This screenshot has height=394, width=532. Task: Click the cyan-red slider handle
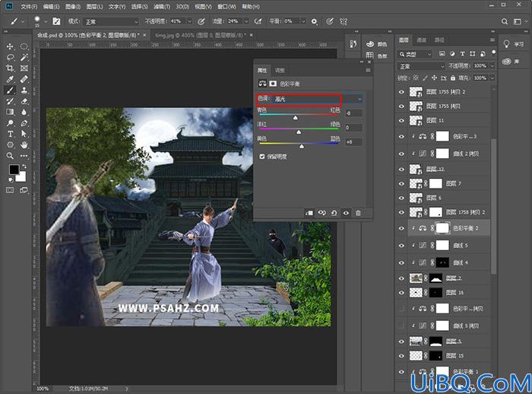coord(295,118)
